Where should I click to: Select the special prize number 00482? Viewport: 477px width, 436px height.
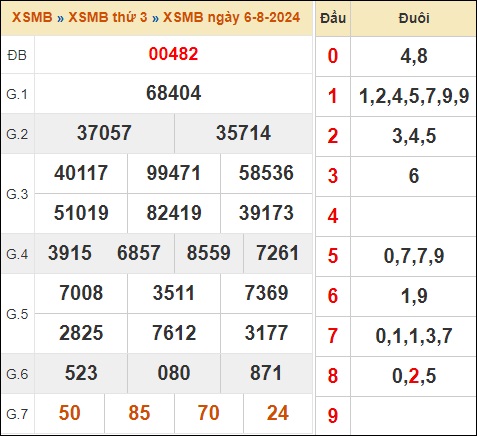pos(173,54)
